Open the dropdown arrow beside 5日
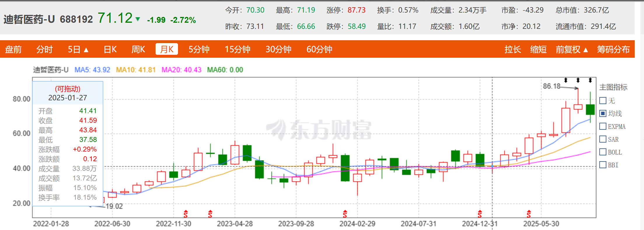Screen dimensions: 644x230 (x=86, y=50)
